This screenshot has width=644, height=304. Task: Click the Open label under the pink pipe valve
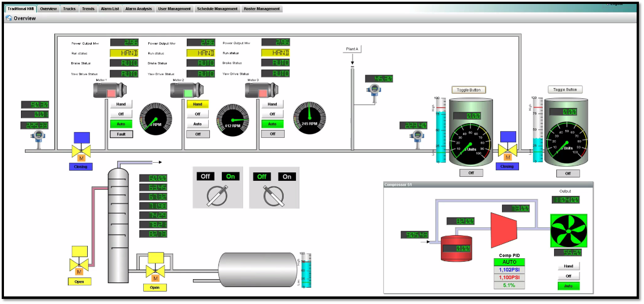(x=79, y=281)
